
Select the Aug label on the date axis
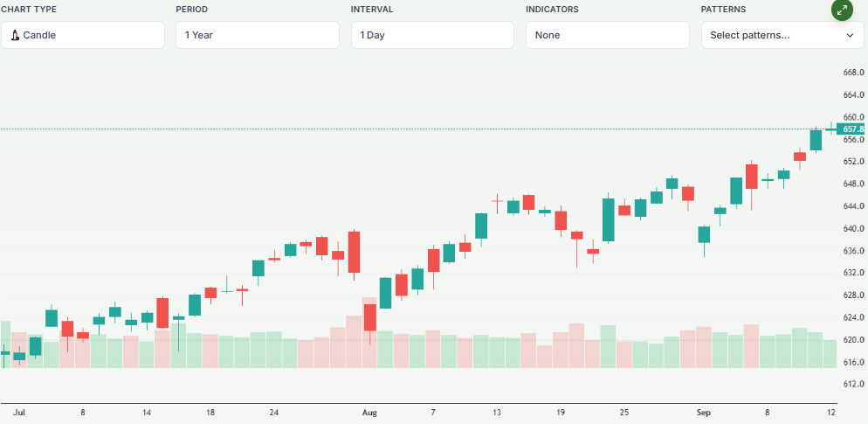[x=369, y=411]
